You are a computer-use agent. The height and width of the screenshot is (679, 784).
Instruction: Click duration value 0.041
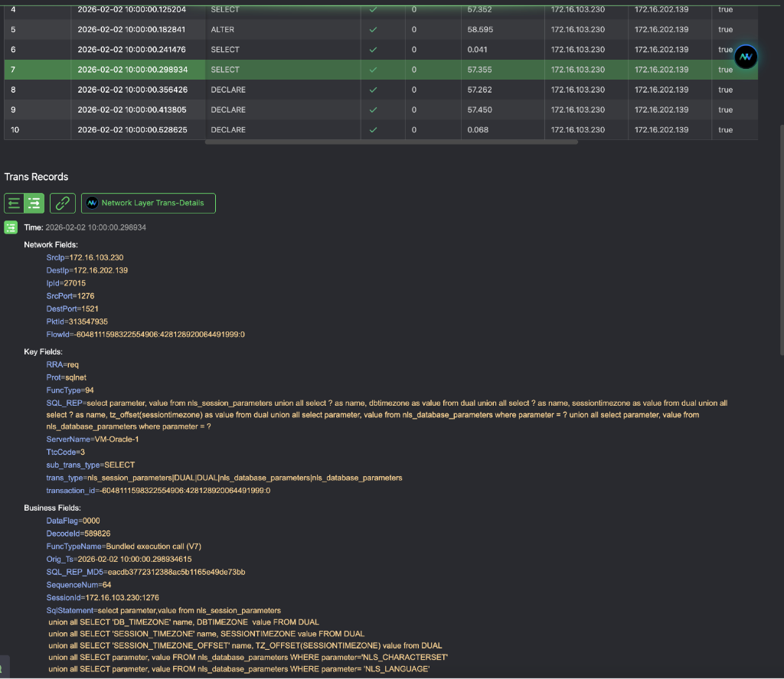tap(477, 50)
